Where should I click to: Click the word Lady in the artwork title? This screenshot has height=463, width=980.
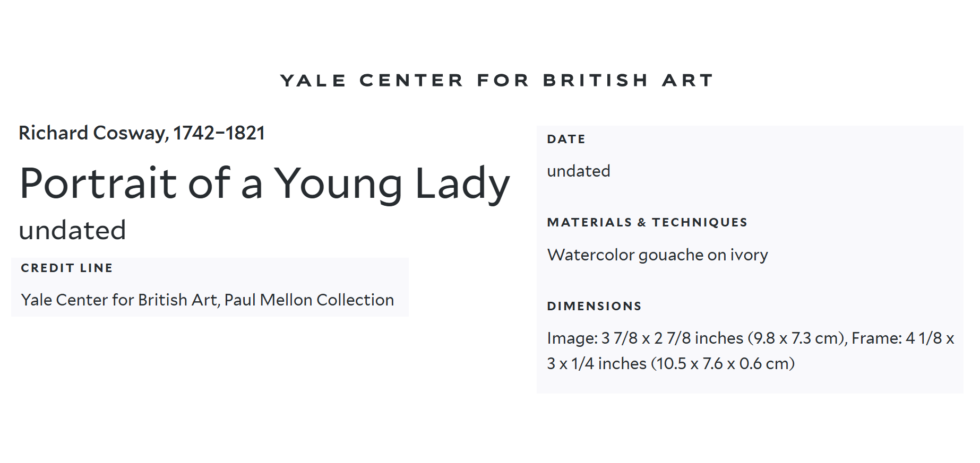click(462, 184)
